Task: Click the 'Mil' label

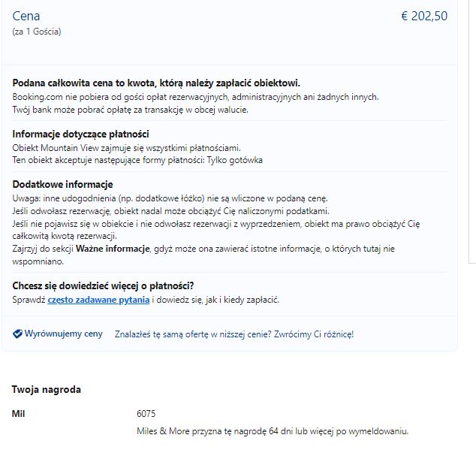Action: pyautogui.click(x=18, y=414)
